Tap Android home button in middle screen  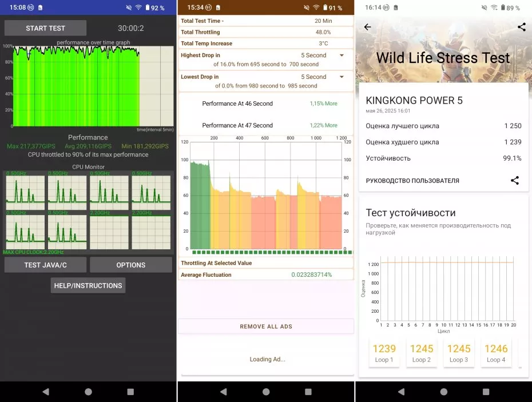(266, 392)
